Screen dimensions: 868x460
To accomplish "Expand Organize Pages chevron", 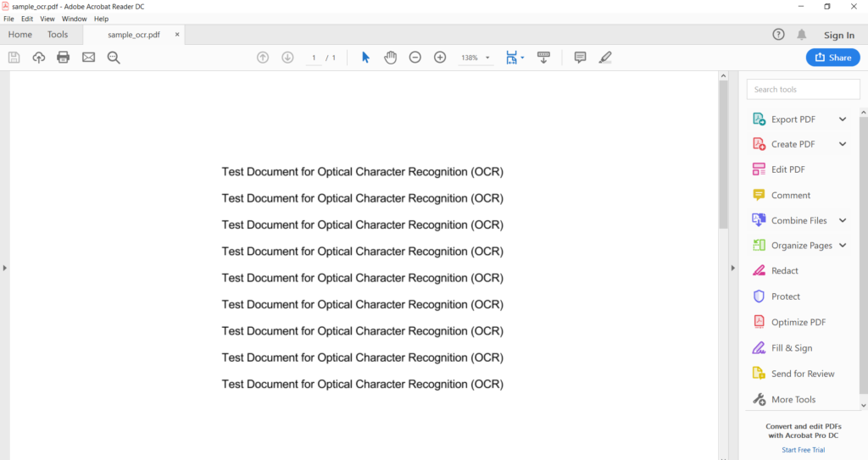I will coord(843,245).
